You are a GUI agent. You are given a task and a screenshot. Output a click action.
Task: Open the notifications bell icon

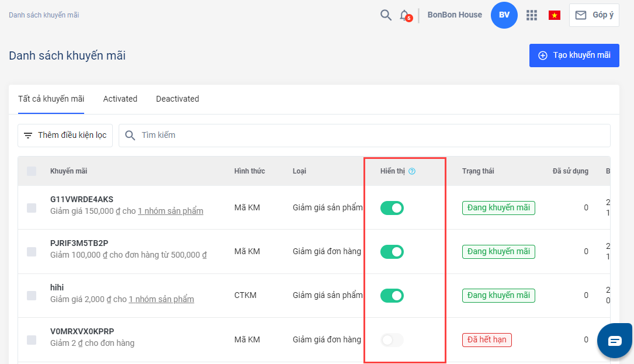[404, 15]
